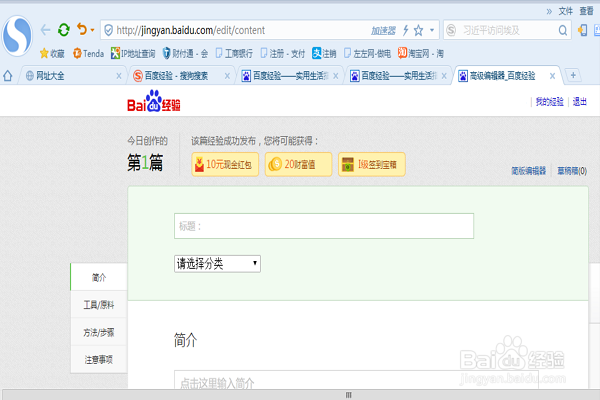Image resolution: width=600 pixels, height=400 pixels.
Task: Open the 财付通 bookmark
Action: coord(185,54)
